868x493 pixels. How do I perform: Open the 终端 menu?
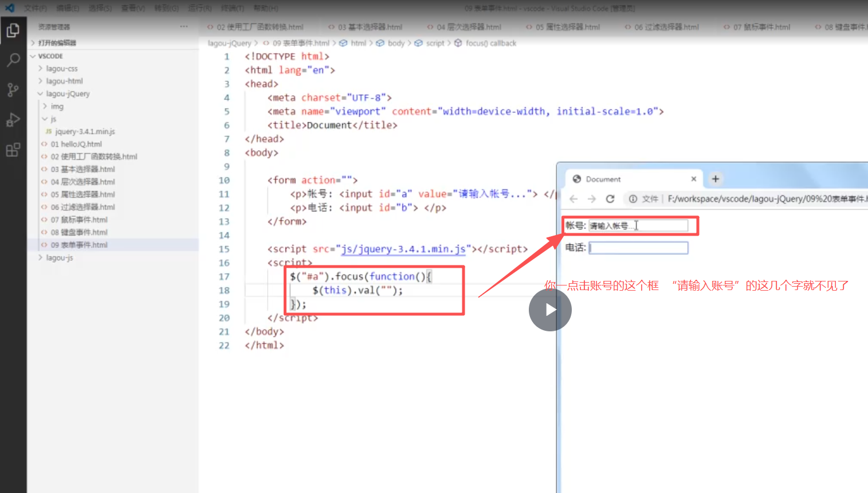[232, 8]
